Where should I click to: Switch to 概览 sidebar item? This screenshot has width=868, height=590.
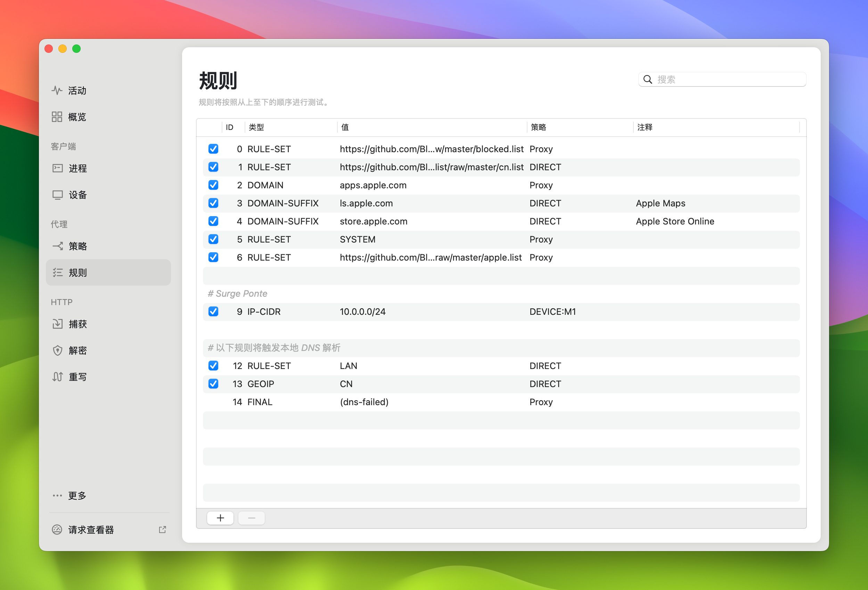coord(77,117)
